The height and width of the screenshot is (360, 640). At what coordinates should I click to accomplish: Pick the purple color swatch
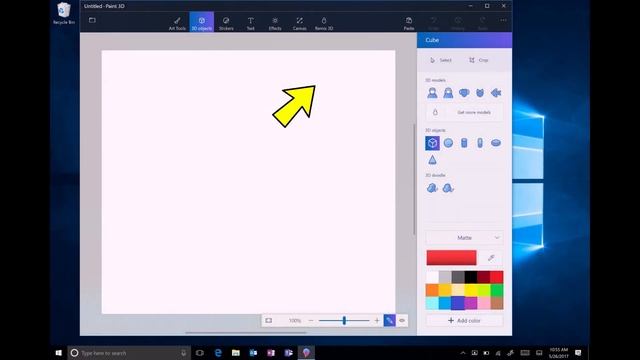[471, 303]
